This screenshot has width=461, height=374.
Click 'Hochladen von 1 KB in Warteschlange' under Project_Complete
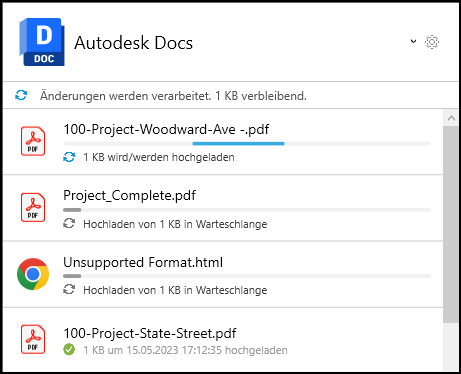click(x=175, y=224)
